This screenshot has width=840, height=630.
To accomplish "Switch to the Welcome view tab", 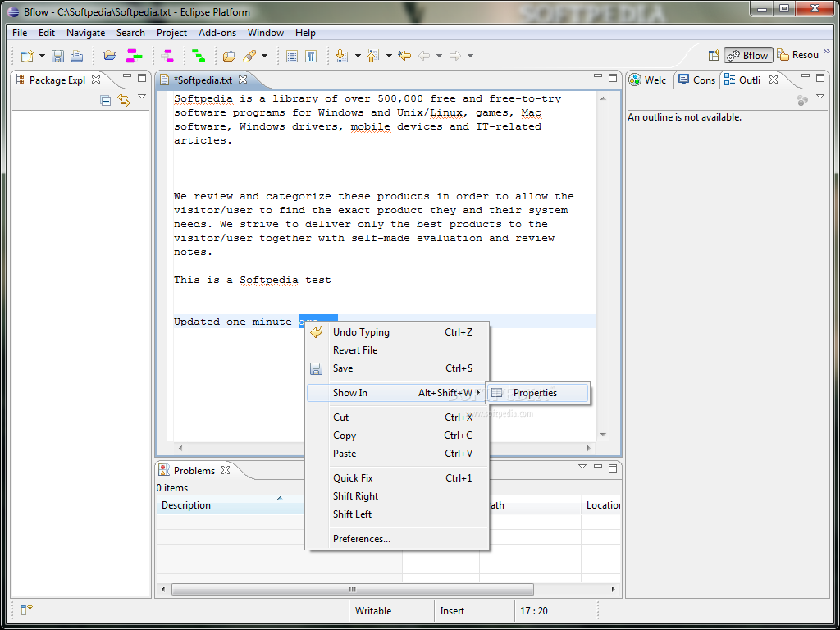I will point(648,80).
